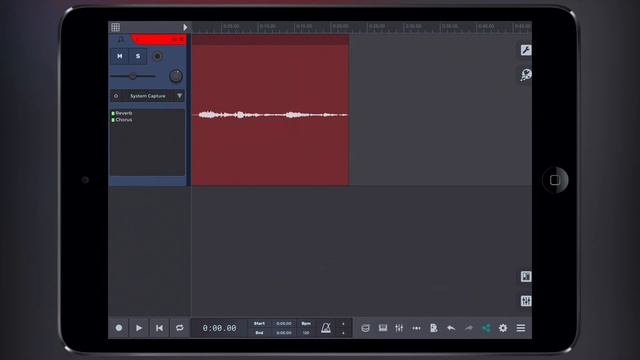Viewport: 640px width, 360px height.
Task: Play the song with the play button
Action: point(139,328)
